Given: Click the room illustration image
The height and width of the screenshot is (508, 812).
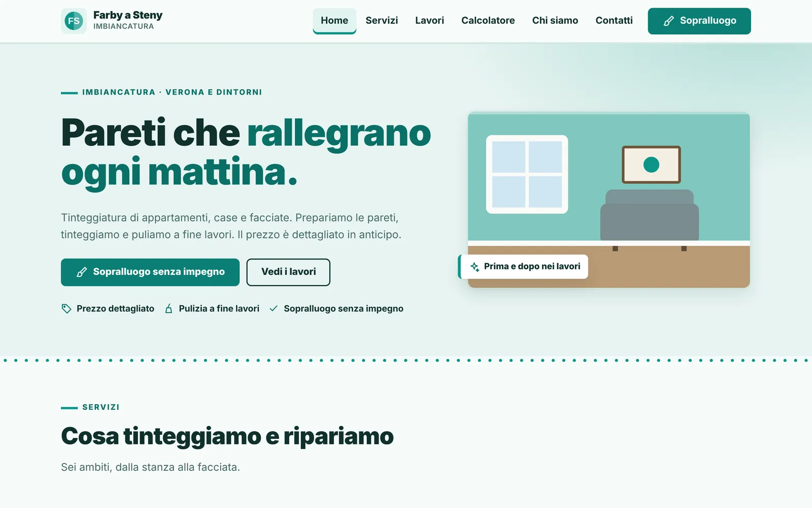Looking at the screenshot, I should 608,200.
